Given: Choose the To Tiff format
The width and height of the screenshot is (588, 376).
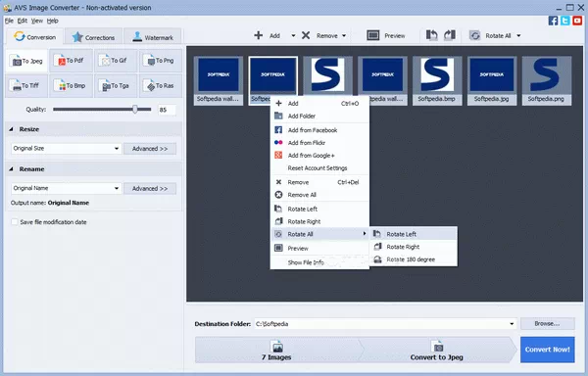Looking at the screenshot, I should [26, 86].
